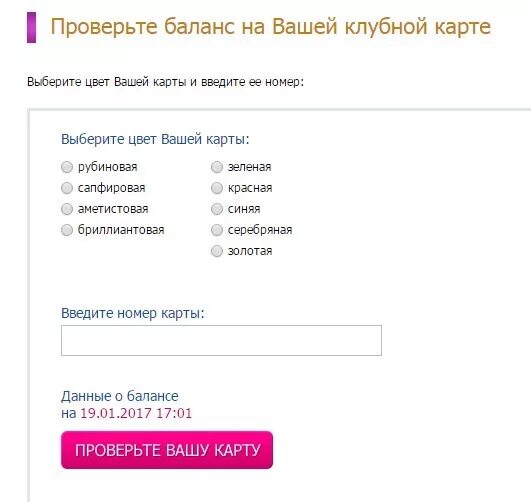Pick the бриллиантовая radio button
531x502 pixels.
pyautogui.click(x=67, y=230)
